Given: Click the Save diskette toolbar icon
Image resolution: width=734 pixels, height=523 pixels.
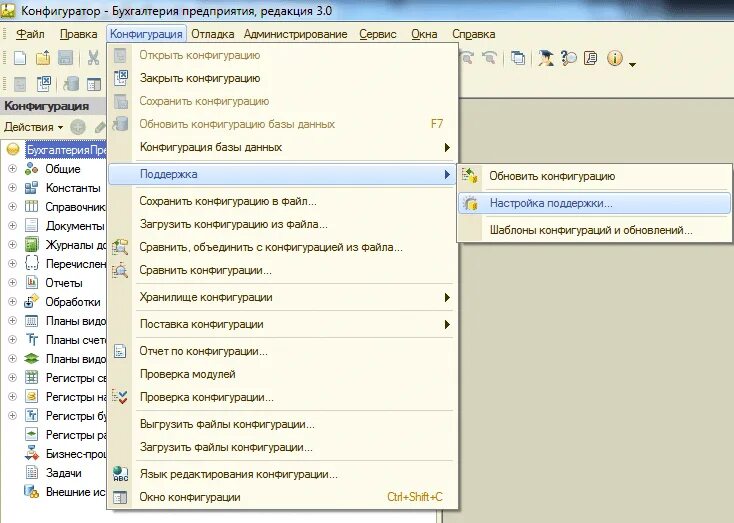Looking at the screenshot, I should (x=66, y=58).
